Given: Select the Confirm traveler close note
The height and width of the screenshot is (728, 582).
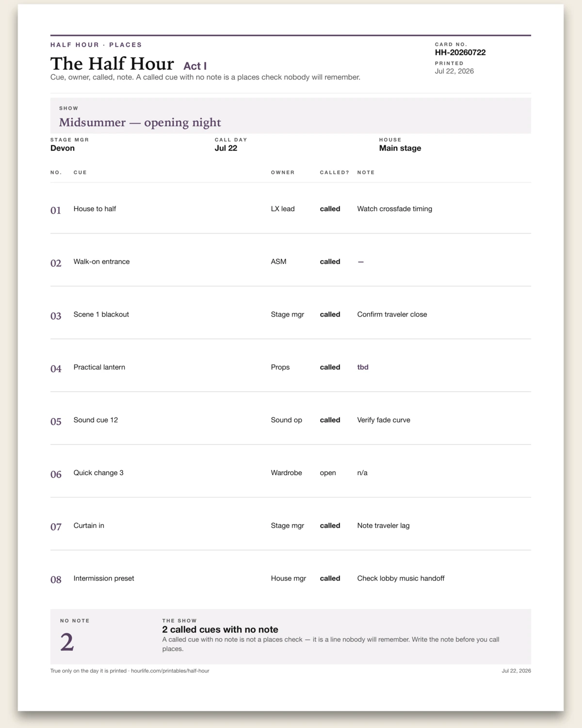Looking at the screenshot, I should point(392,314).
